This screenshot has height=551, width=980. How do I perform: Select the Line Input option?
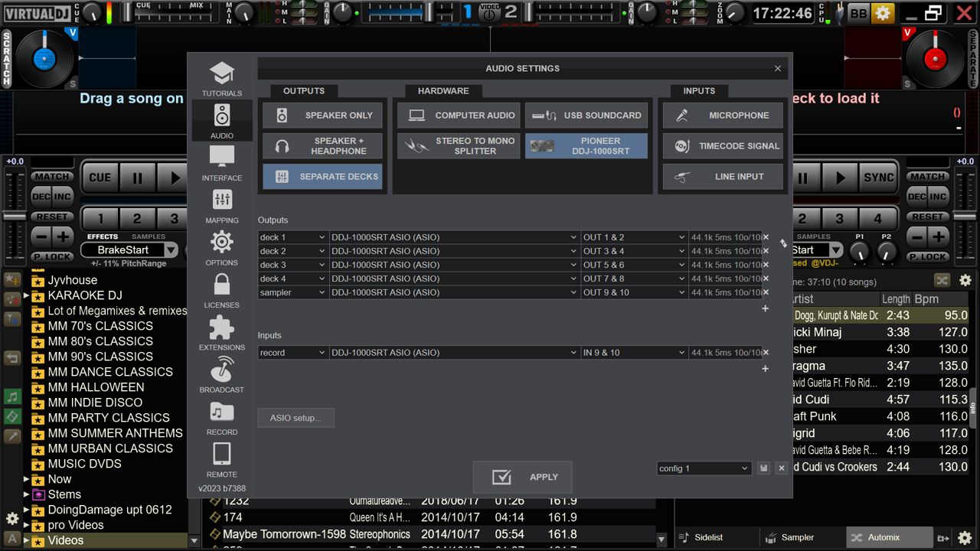723,177
